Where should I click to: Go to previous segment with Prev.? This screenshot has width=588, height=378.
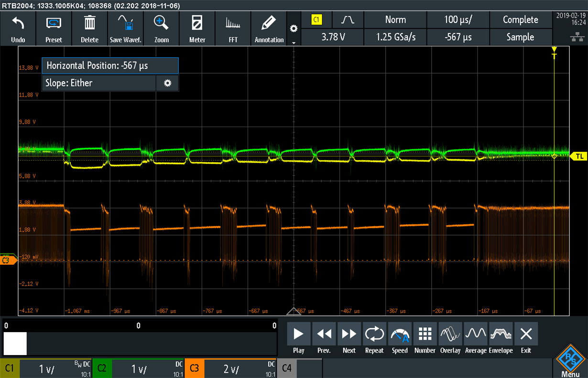tap(324, 338)
